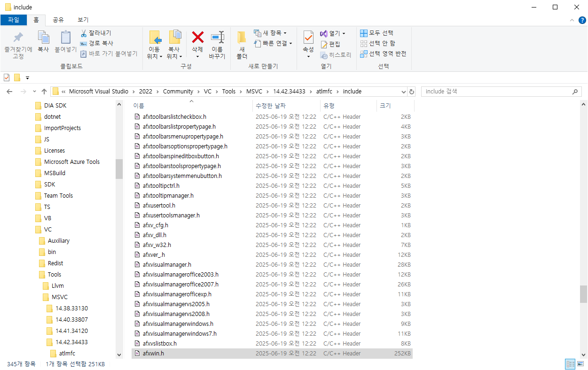Click Select none in the ribbon

click(x=377, y=43)
